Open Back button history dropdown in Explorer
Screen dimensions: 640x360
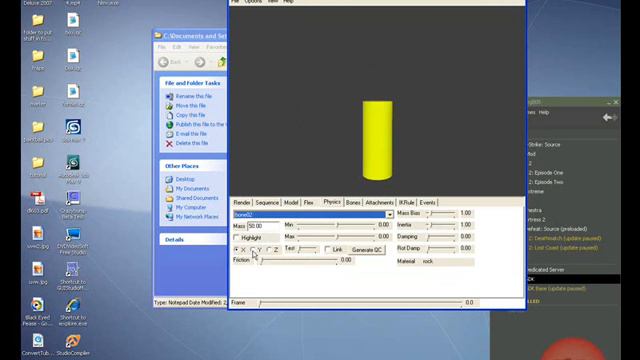[187, 62]
